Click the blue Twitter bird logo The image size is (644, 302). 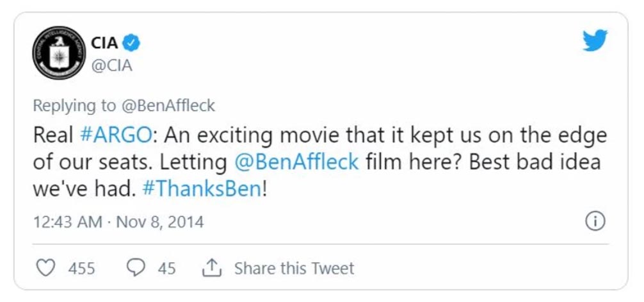click(x=595, y=40)
